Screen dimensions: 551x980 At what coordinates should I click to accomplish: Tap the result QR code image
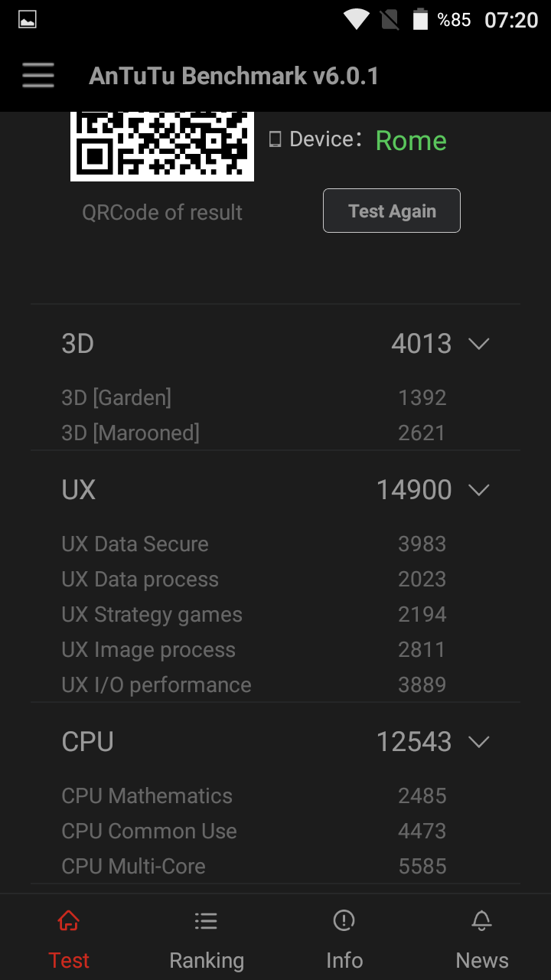pos(162,146)
